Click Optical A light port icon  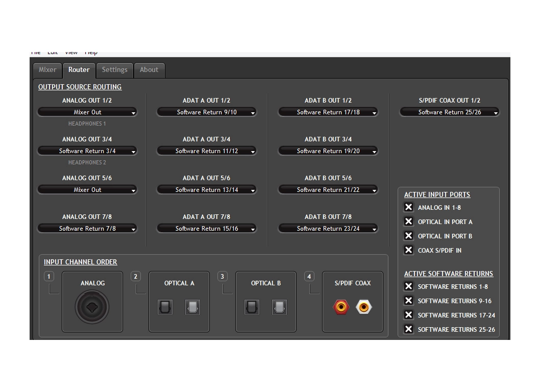click(192, 307)
